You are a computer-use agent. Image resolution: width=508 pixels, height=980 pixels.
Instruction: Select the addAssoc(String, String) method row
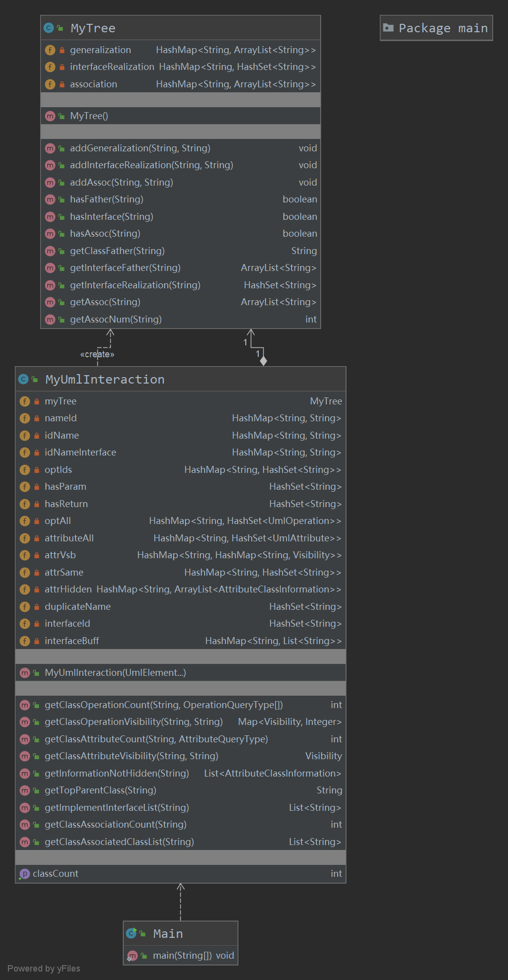(181, 183)
